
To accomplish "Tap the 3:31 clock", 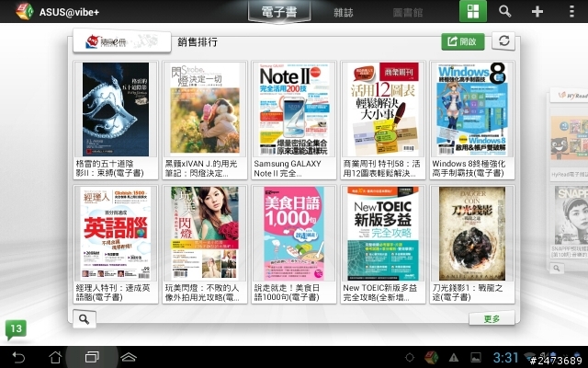I will [x=505, y=357].
